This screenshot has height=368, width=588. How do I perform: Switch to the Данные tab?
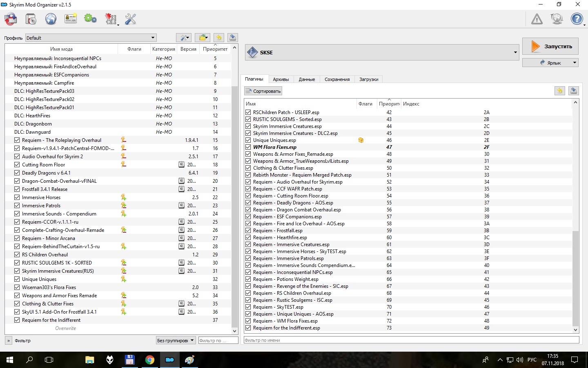(307, 79)
